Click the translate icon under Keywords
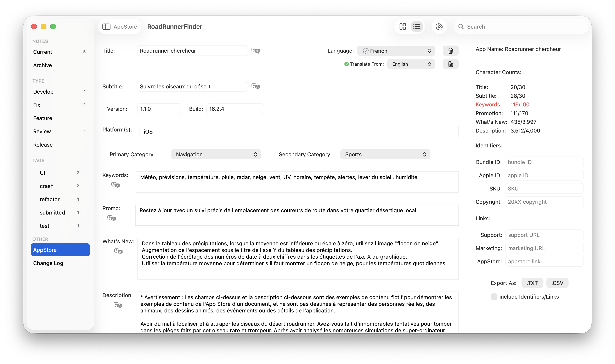Viewport: 615px width, 364px height. (x=115, y=185)
